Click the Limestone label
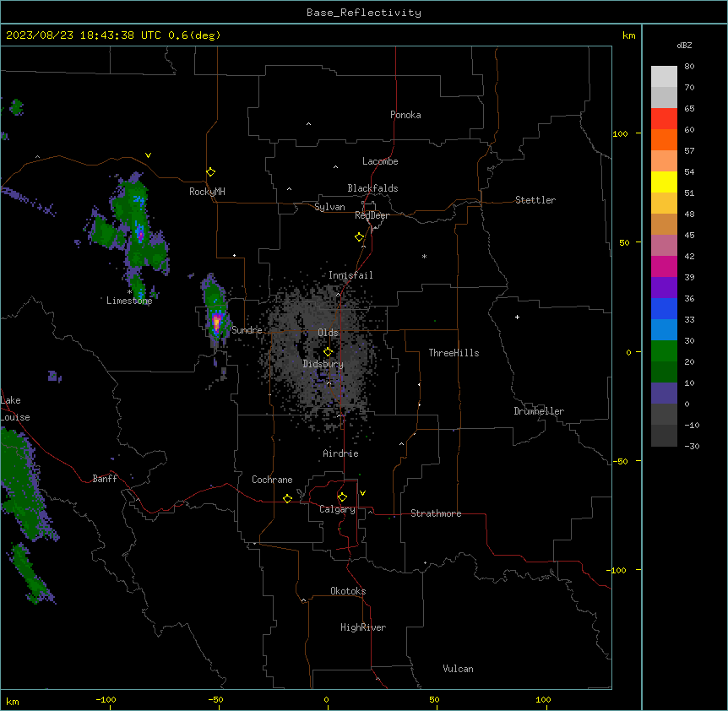Viewport: 728px width, 711px height. pos(129,301)
